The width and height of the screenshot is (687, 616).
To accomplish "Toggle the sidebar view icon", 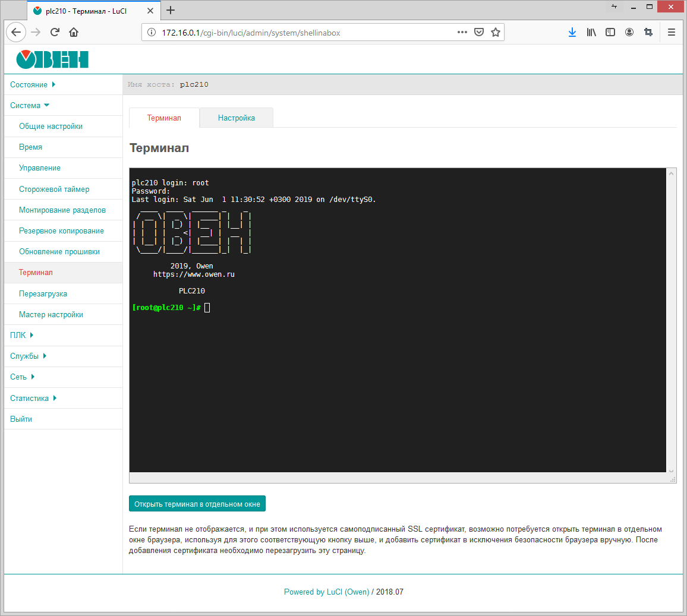I will pos(610,33).
